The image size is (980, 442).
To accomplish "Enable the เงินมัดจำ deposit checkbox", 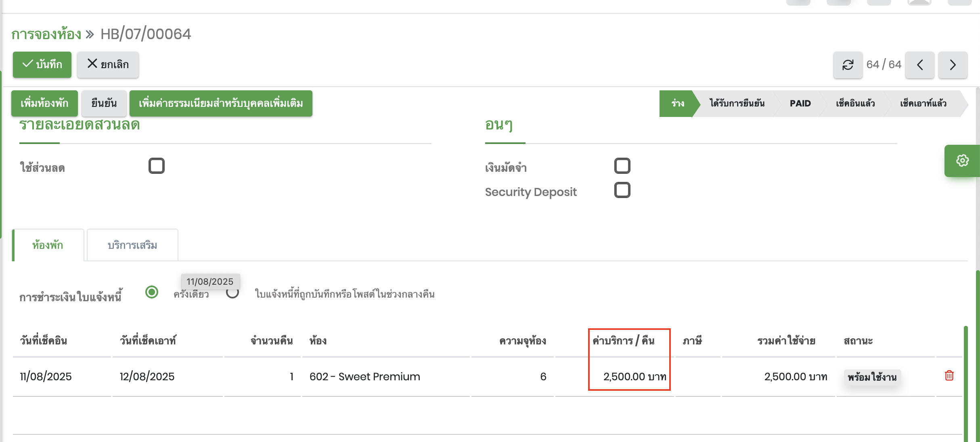I will [x=622, y=166].
